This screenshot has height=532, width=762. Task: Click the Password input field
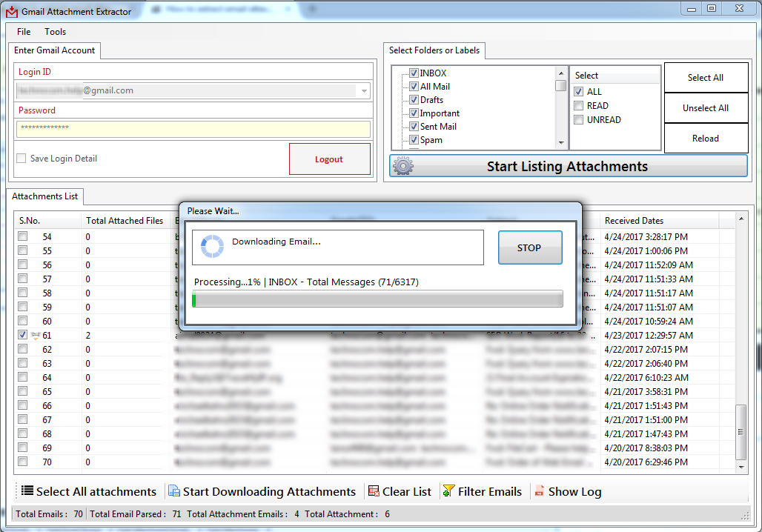point(193,129)
